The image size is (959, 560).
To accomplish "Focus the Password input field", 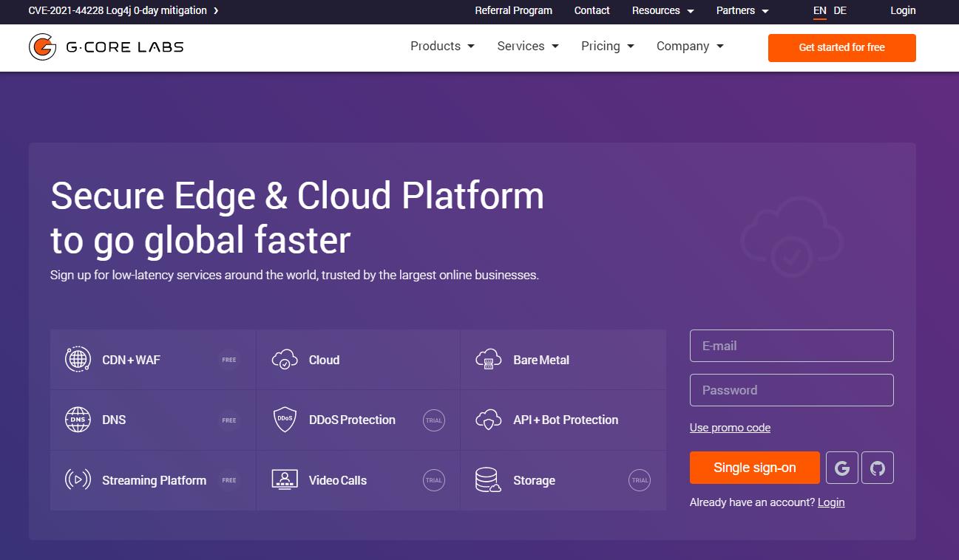I will coord(792,390).
